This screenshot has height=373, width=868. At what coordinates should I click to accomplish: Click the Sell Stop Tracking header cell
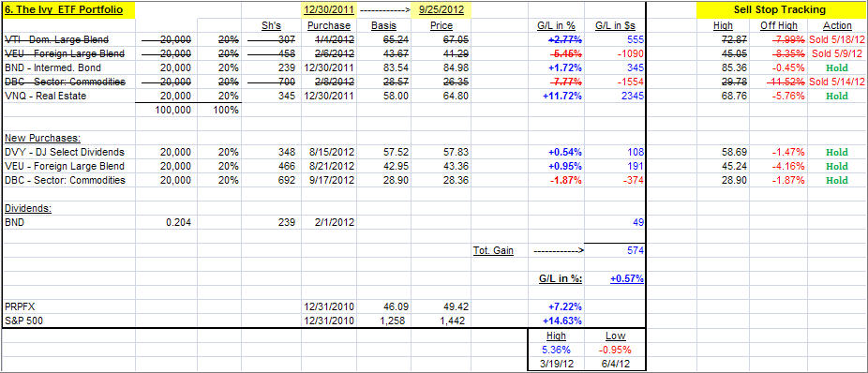pyautogui.click(x=779, y=9)
